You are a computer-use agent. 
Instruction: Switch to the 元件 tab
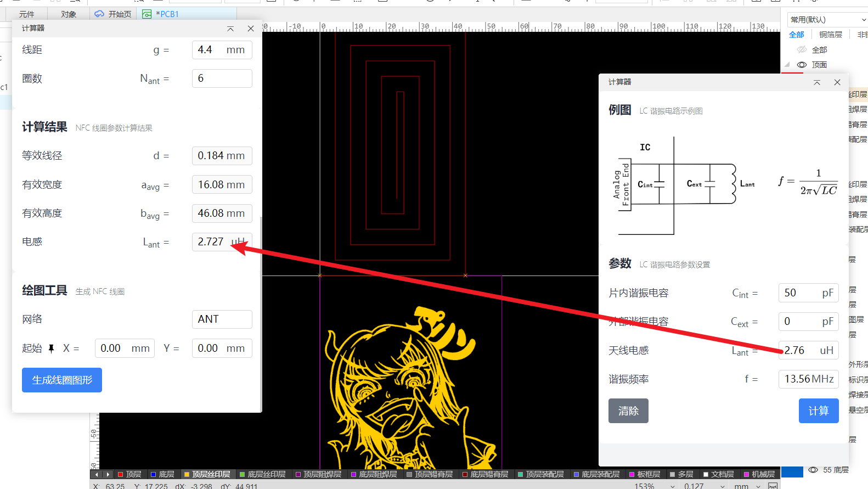(x=26, y=14)
